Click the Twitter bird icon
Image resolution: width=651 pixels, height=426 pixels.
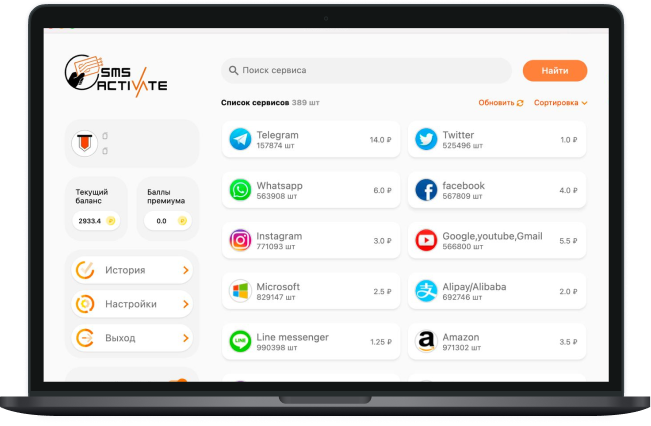click(426, 140)
